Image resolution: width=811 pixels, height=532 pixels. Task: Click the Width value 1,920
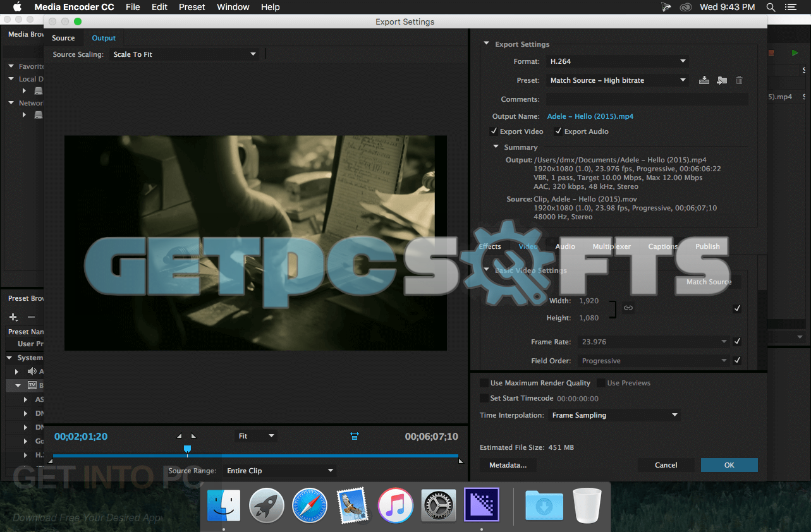[589, 301]
